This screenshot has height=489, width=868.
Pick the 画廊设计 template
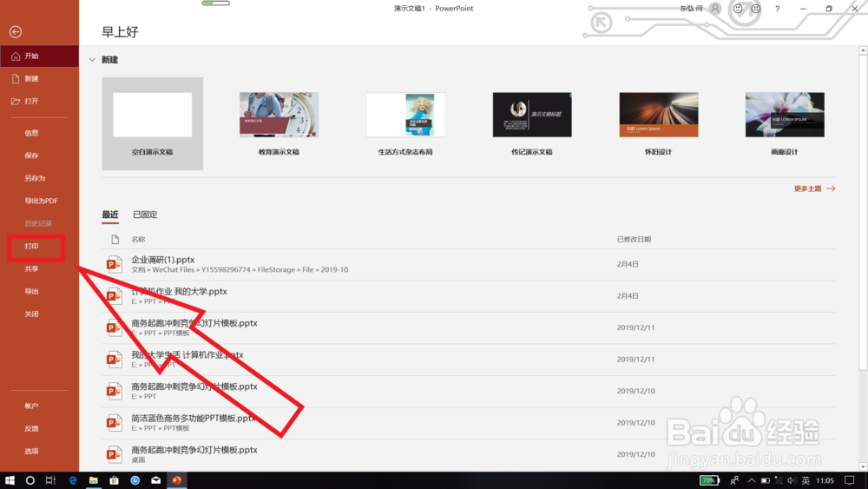[785, 123]
